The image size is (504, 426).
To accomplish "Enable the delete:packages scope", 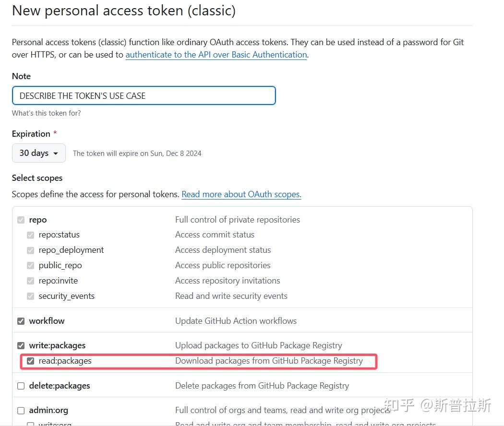I will (x=21, y=386).
